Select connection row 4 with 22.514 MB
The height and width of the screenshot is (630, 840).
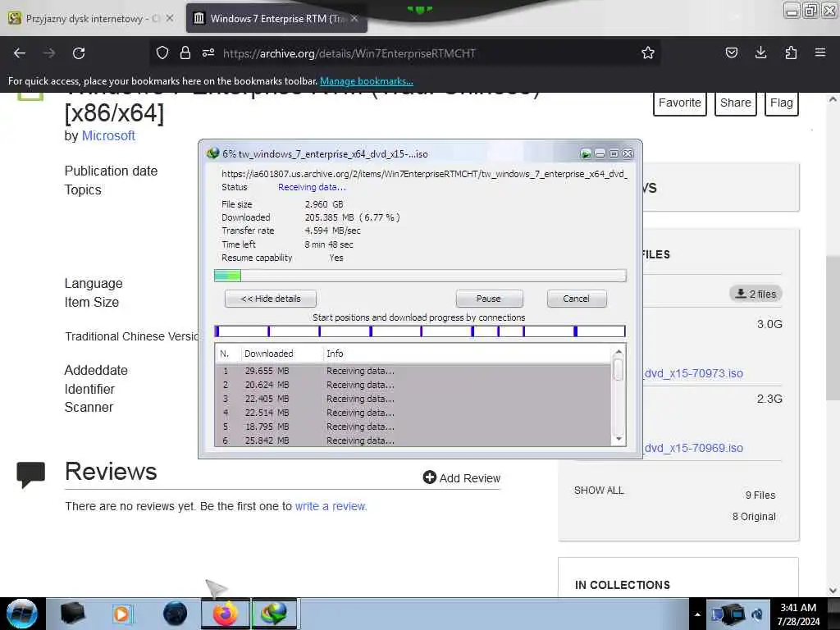[413, 413]
